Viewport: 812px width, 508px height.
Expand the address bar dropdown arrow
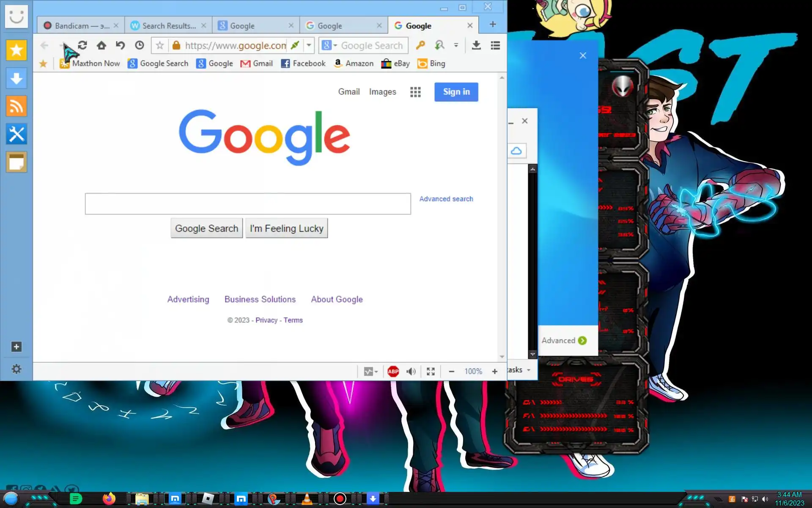pyautogui.click(x=309, y=45)
